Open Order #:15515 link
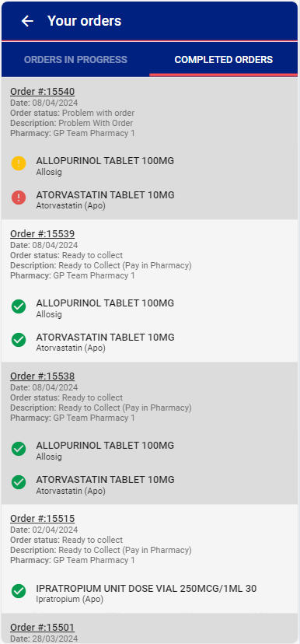Image resolution: width=300 pixels, height=644 pixels. coord(42,518)
